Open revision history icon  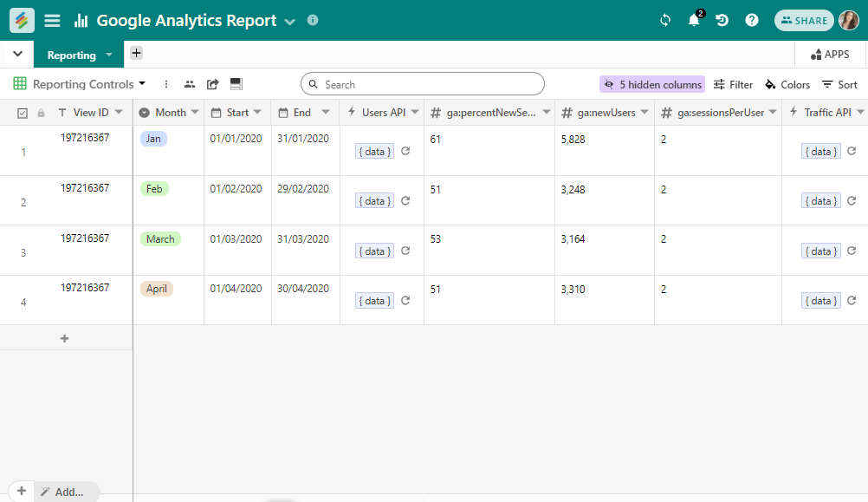click(x=722, y=21)
